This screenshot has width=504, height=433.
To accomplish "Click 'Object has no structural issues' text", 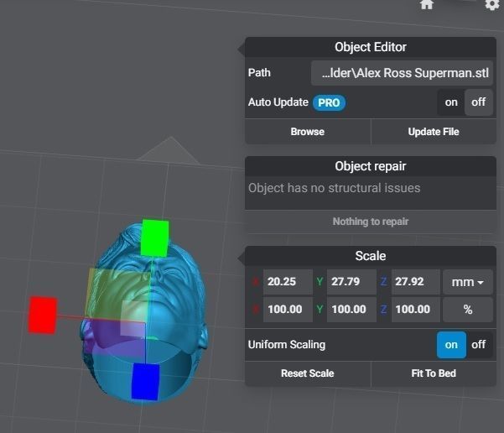I will pos(334,188).
